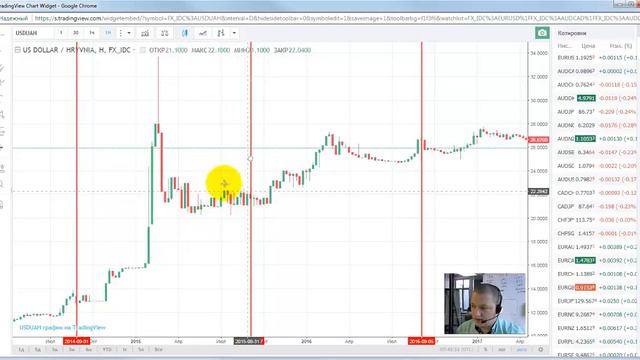
Task: Select the YTD date range button
Action: click(107, 350)
